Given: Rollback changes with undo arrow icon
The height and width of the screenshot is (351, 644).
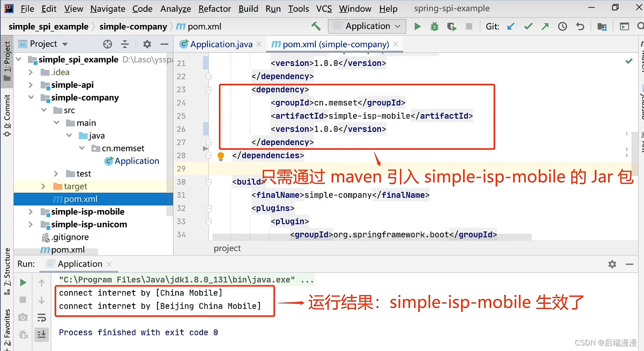Looking at the screenshot, I should tap(580, 26).
